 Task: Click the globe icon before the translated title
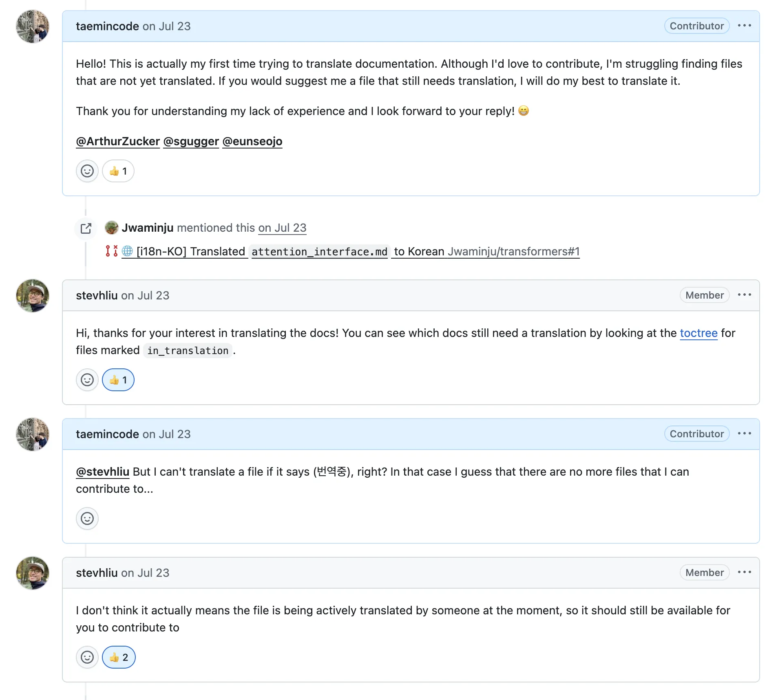pyautogui.click(x=127, y=251)
